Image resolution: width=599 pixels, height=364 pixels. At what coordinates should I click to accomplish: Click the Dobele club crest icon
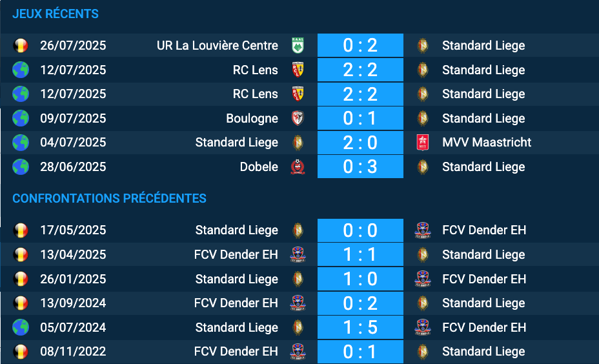pyautogui.click(x=298, y=167)
